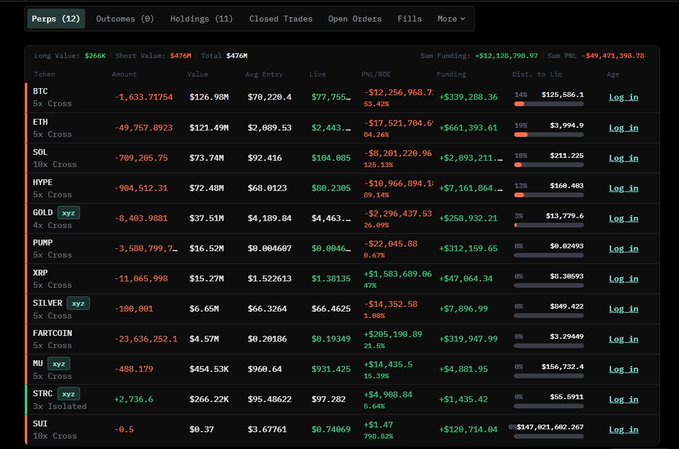Viewport: 679px width, 449px height.
Task: Click SOL average entry $92.416
Action: pos(265,158)
